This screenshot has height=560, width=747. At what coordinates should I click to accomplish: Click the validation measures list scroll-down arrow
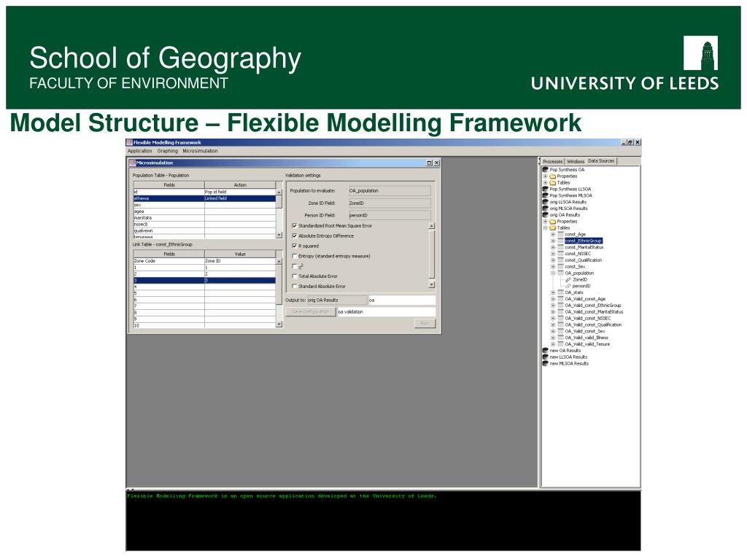click(432, 285)
